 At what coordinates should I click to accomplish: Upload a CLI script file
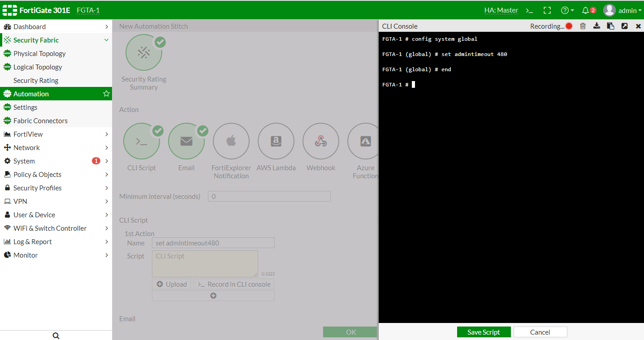point(172,284)
